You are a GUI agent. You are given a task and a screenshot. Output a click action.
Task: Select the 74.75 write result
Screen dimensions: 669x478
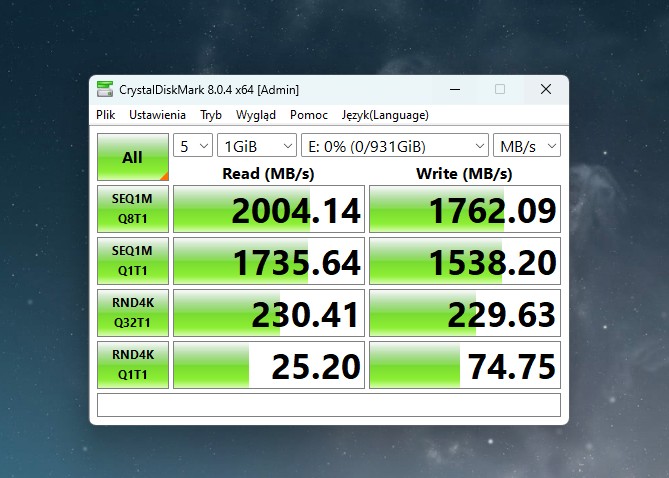coord(465,365)
